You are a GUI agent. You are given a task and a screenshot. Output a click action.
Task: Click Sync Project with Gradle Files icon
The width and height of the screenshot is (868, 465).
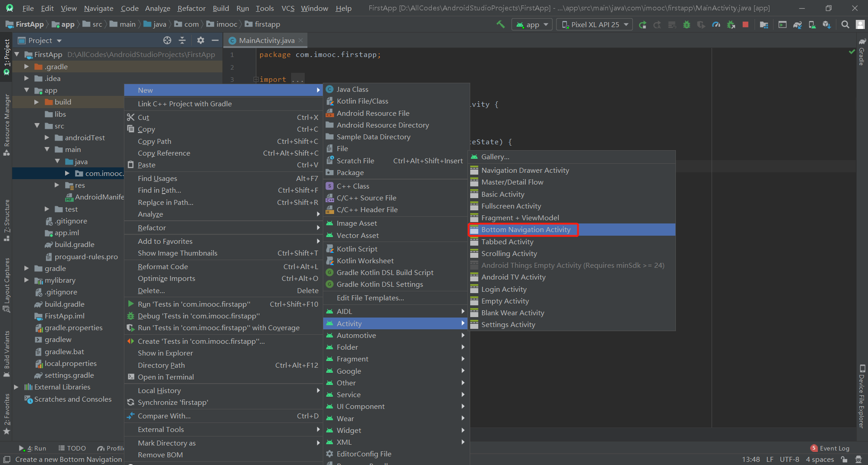click(797, 25)
